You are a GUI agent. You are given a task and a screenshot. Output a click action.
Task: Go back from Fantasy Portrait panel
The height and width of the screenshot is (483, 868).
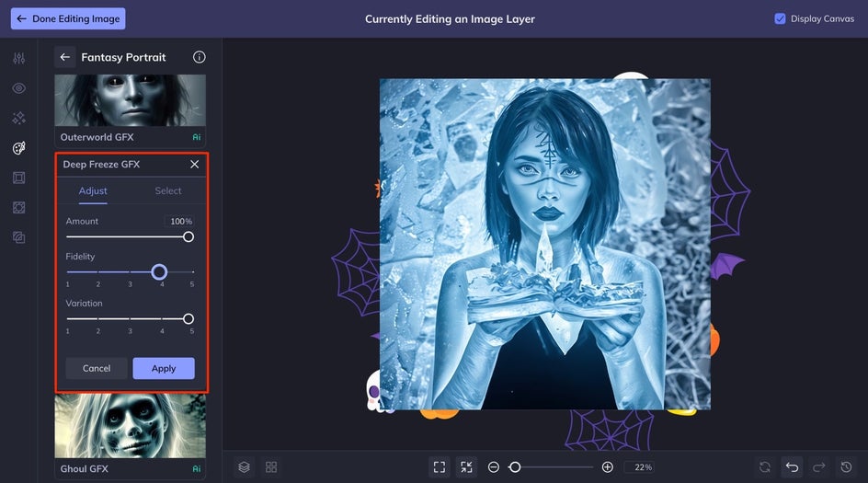[x=64, y=57]
